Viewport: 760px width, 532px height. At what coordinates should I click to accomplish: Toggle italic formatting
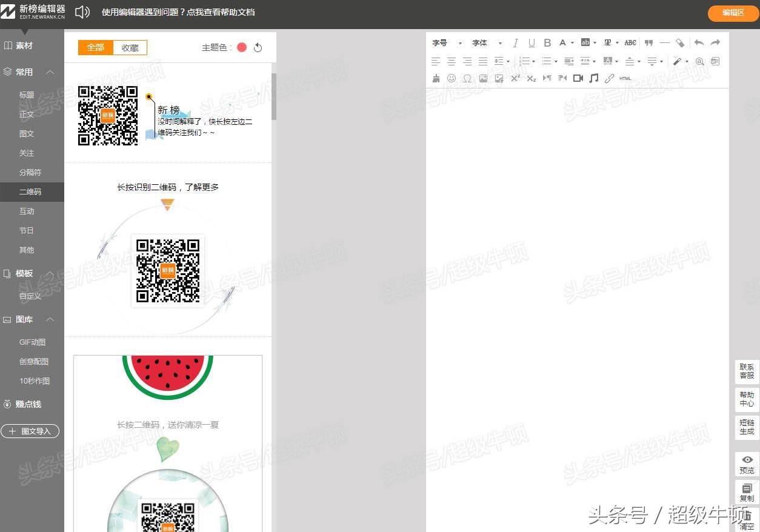(516, 42)
